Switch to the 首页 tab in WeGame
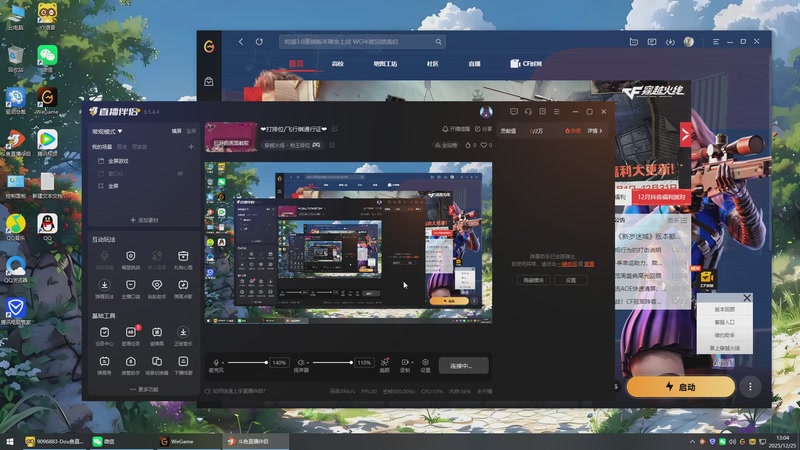 pyautogui.click(x=296, y=64)
